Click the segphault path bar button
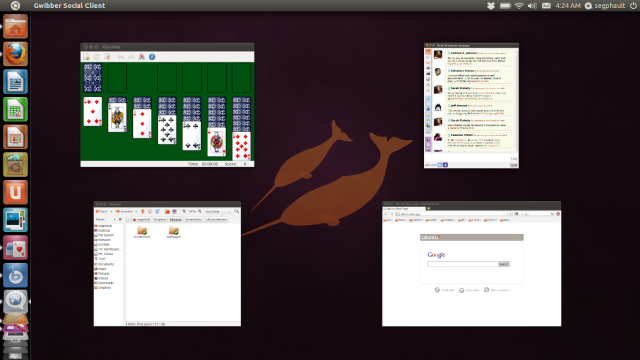The image size is (640, 360). point(142,220)
